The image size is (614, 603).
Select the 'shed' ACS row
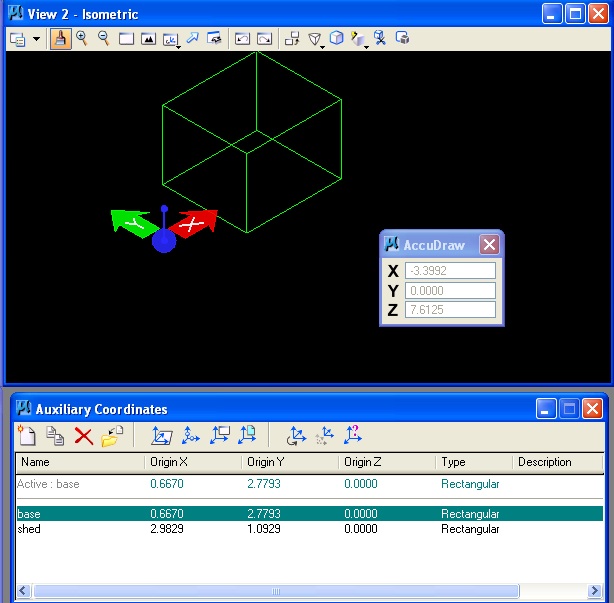point(309,529)
